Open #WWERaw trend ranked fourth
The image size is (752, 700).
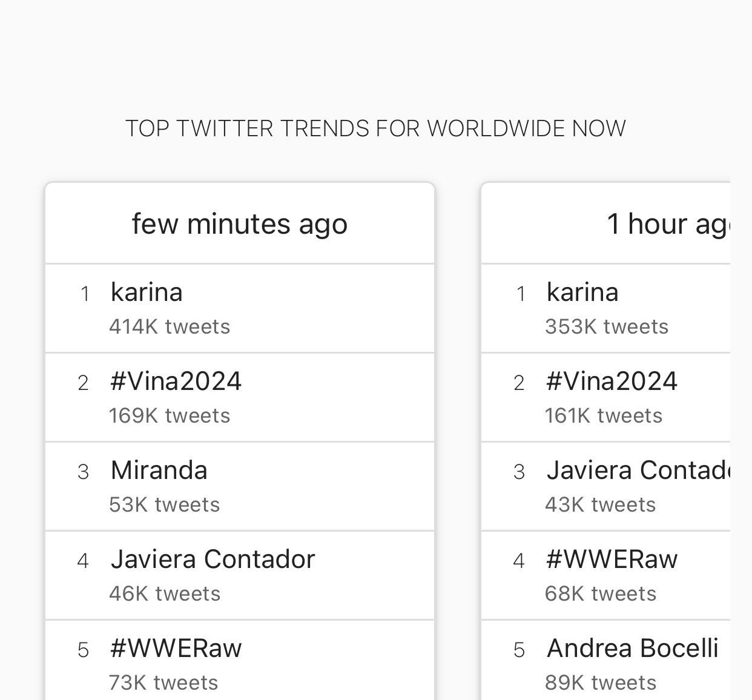pos(612,560)
